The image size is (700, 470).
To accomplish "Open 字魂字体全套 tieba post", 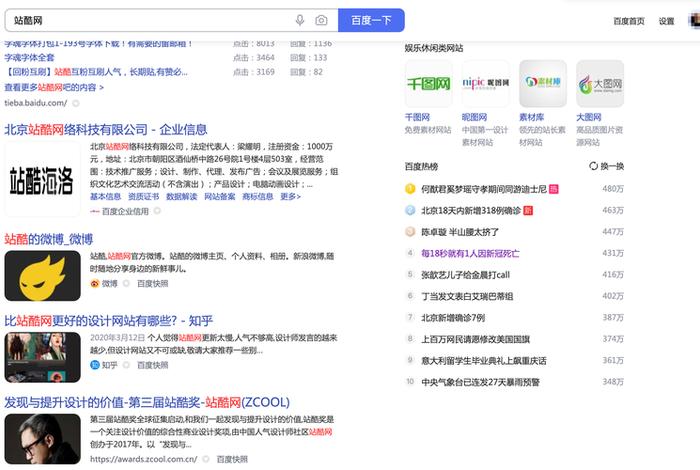I will pyautogui.click(x=29, y=58).
